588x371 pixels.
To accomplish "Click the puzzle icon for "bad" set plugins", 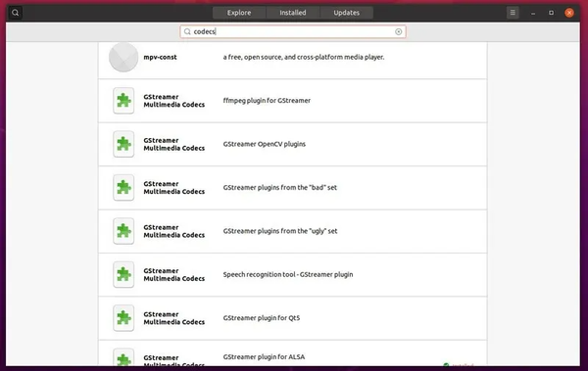I will point(123,187).
